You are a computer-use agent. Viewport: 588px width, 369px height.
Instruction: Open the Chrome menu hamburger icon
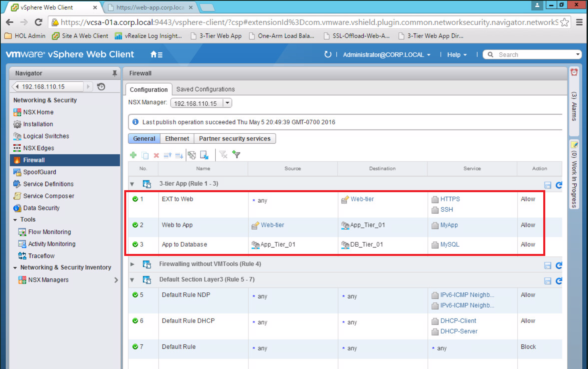pos(579,22)
